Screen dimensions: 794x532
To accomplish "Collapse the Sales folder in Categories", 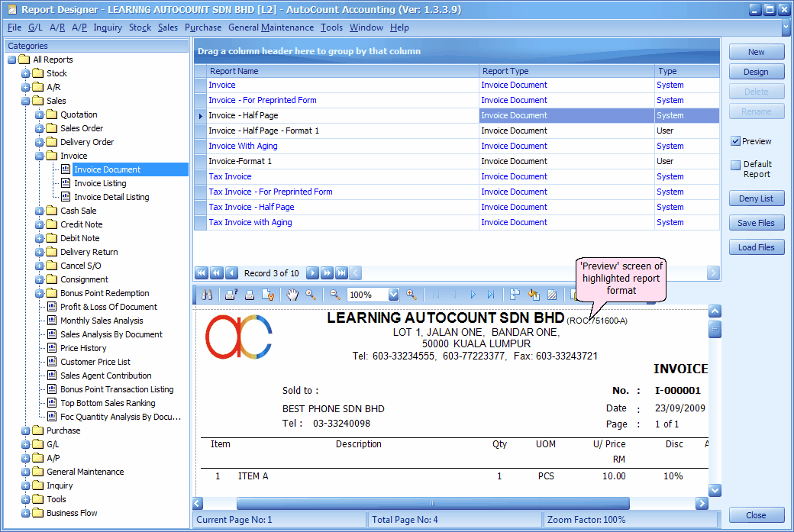I will pos(25,101).
